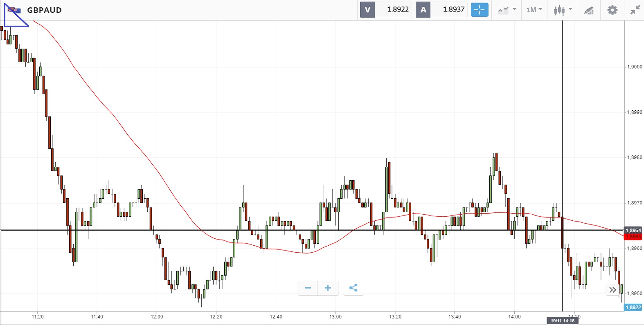Viewport: 644px width, 325px height.
Task: Click the 13:20 time axis label
Action: pyautogui.click(x=395, y=317)
